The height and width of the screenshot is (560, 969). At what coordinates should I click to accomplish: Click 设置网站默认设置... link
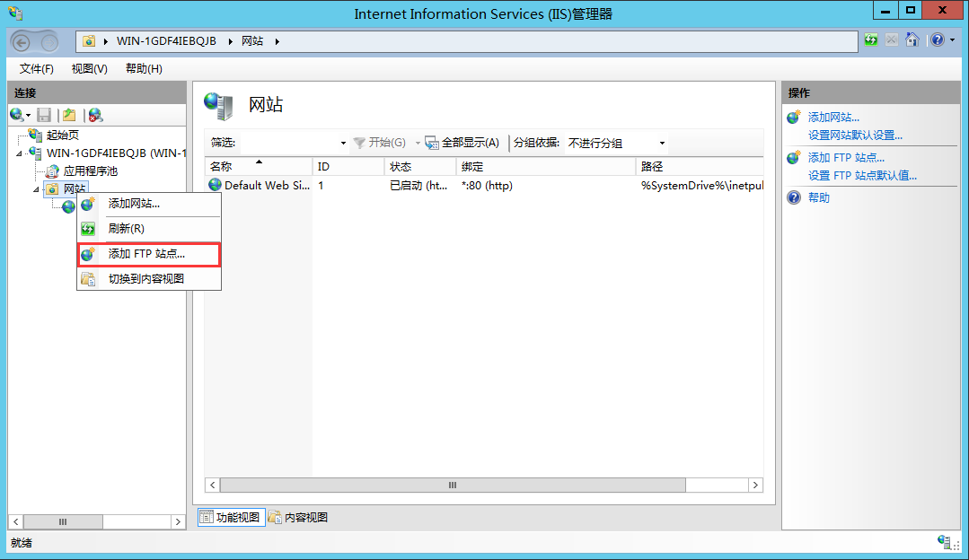tap(855, 136)
